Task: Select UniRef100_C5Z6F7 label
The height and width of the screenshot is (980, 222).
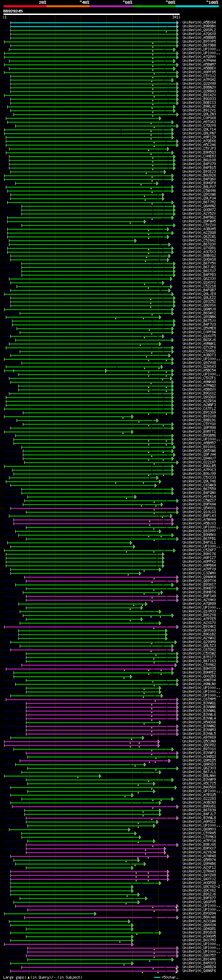Action: click(199, 550)
